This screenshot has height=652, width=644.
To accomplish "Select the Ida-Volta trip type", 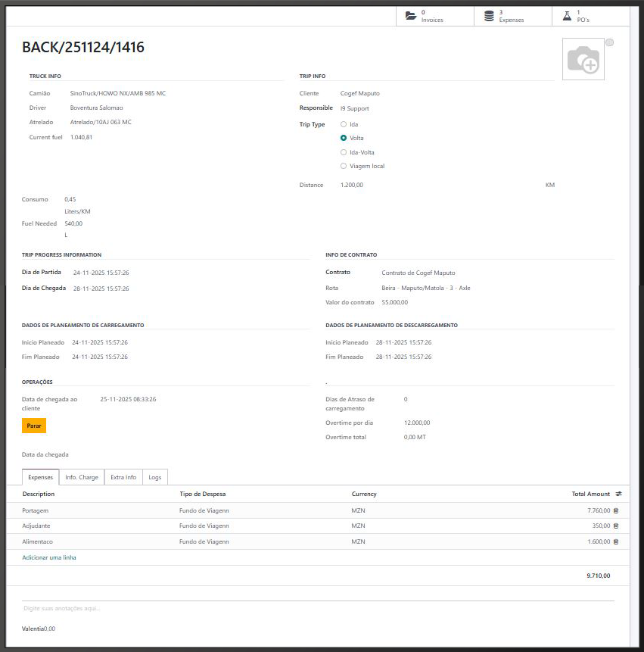I will pyautogui.click(x=344, y=153).
